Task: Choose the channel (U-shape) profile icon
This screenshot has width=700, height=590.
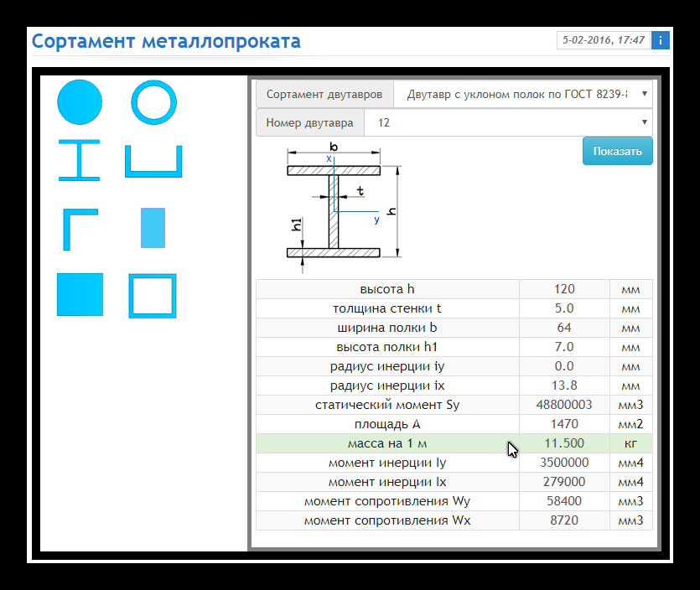Action: (153, 161)
